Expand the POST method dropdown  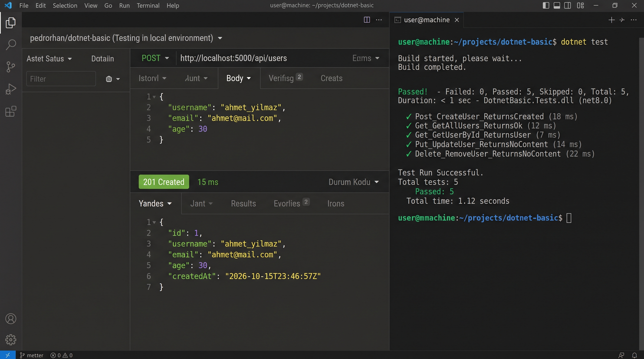(x=155, y=58)
